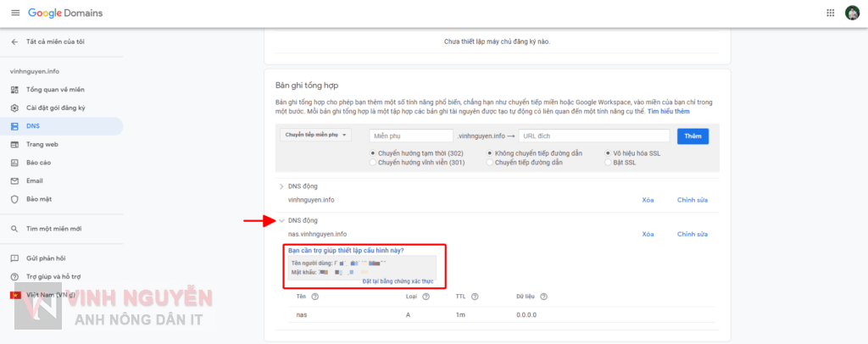The width and height of the screenshot is (868, 344).
Task: Expand DNS động for vinhnguyen.info
Action: point(281,186)
